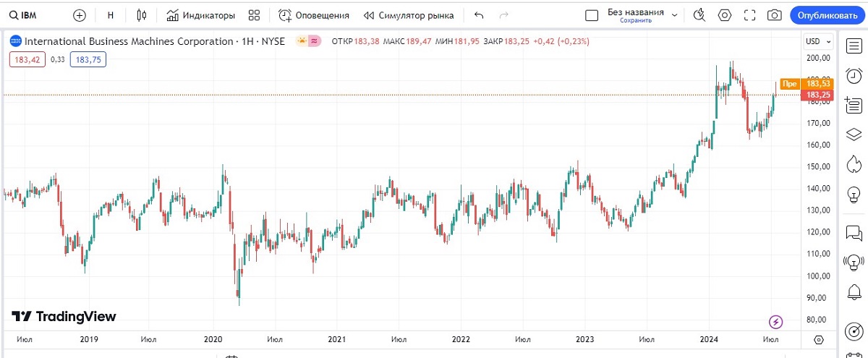Click the 2024 time axis label
Screen dimensions: 868x358
point(709,339)
